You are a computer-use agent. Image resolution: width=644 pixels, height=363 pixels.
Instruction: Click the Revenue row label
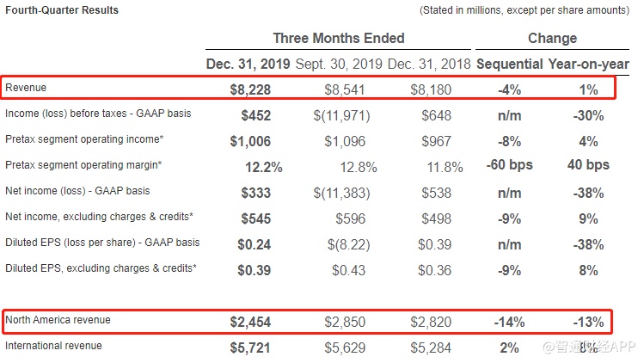26,88
